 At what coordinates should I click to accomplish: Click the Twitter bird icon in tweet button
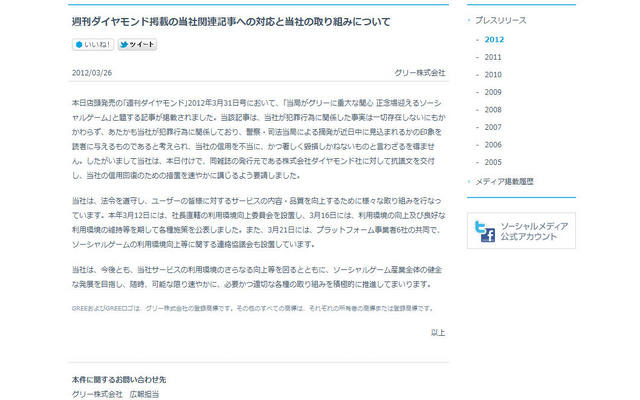124,44
